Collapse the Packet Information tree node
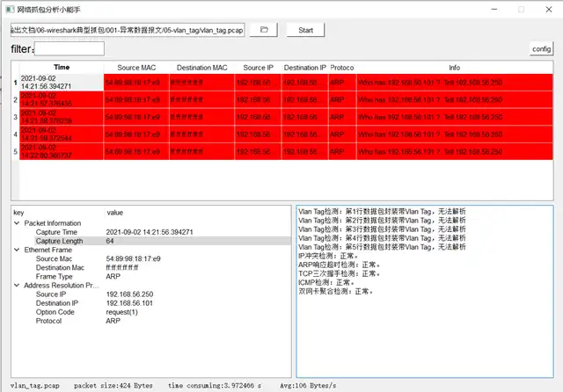 tap(17, 223)
